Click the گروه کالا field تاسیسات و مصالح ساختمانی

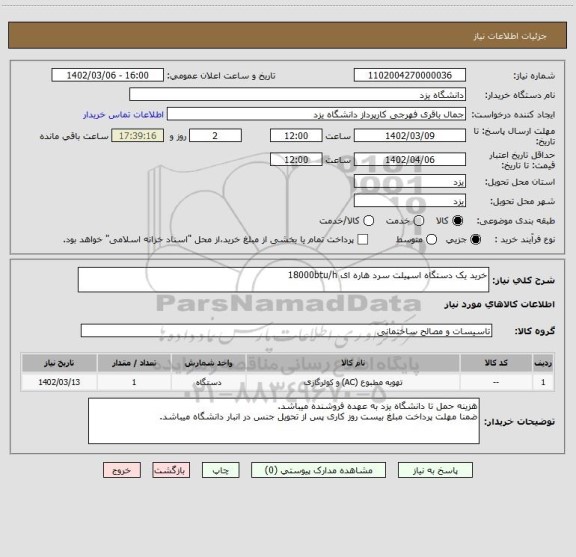[x=287, y=331]
